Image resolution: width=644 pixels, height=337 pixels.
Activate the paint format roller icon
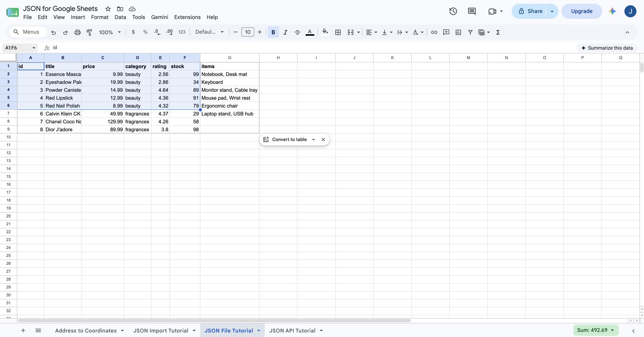90,32
